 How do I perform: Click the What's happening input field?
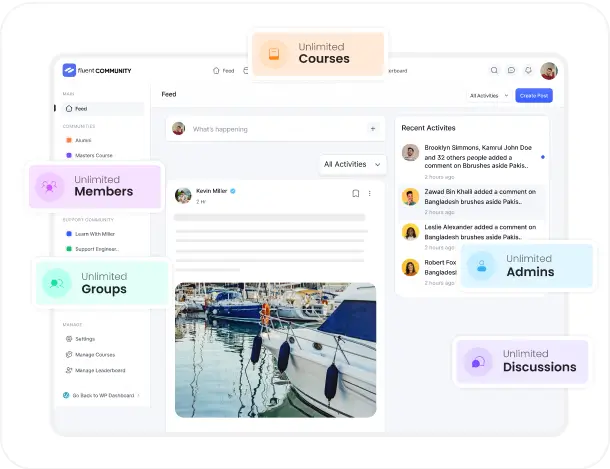275,129
